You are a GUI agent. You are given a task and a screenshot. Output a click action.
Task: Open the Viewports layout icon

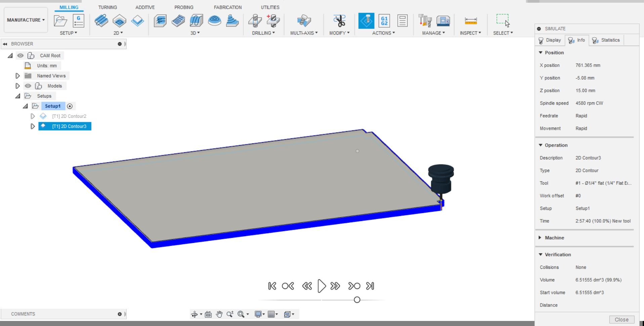[287, 314]
